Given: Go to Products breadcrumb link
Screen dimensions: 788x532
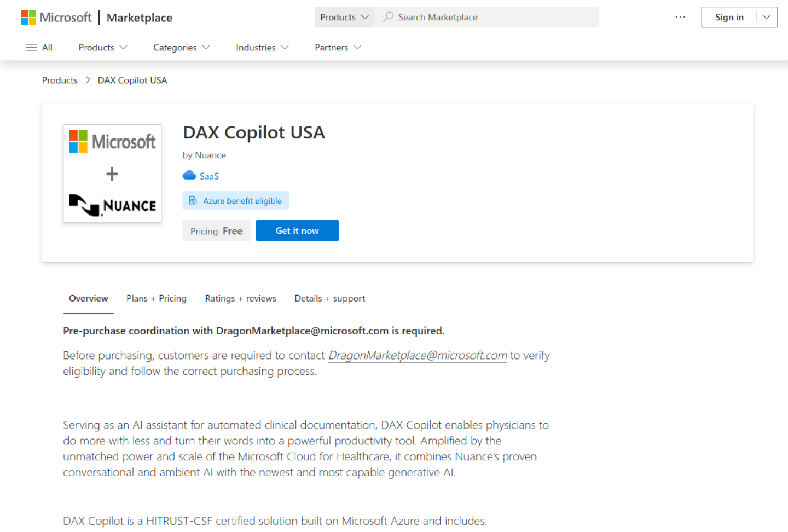Looking at the screenshot, I should tap(60, 80).
